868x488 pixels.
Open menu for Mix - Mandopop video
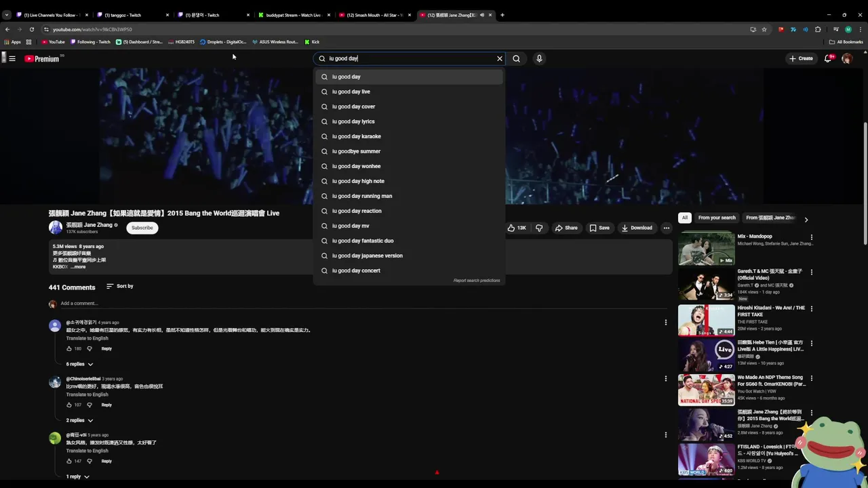[812, 237]
